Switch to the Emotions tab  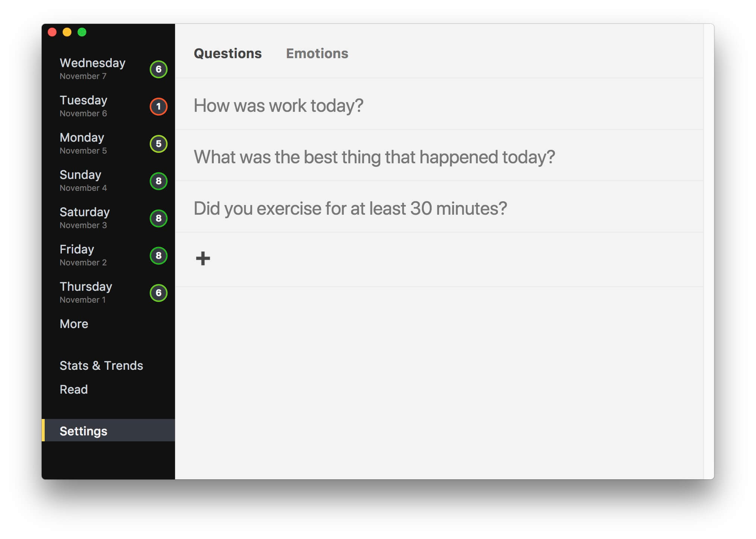(x=317, y=54)
